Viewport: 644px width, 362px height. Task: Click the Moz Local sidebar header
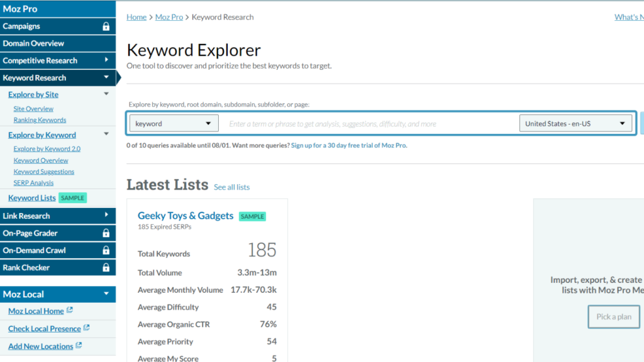pyautogui.click(x=58, y=294)
